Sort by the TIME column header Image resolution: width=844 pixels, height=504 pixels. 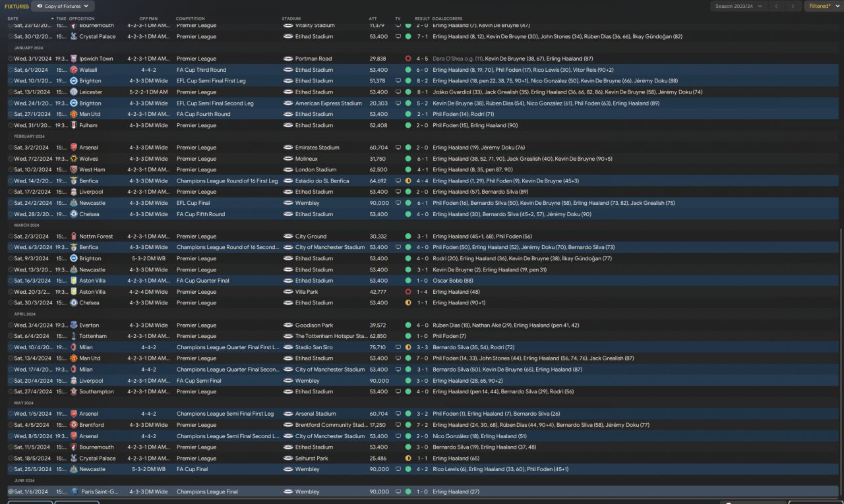pyautogui.click(x=61, y=18)
